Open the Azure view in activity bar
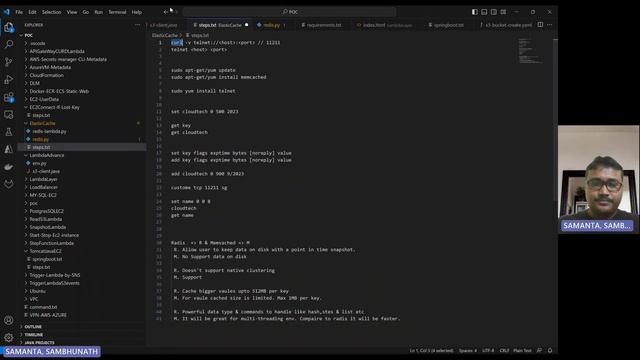This screenshot has height=360, width=640. (9, 149)
